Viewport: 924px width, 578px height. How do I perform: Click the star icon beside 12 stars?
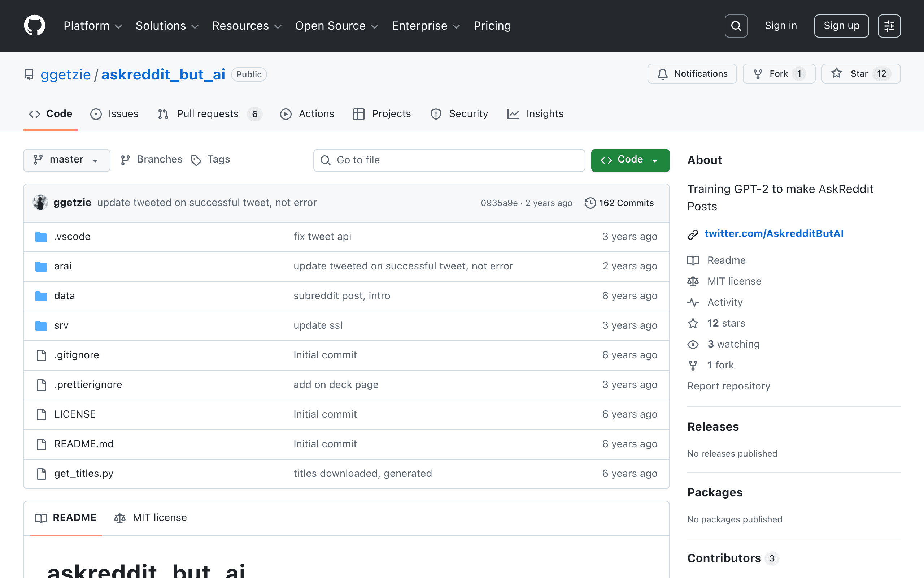point(693,323)
